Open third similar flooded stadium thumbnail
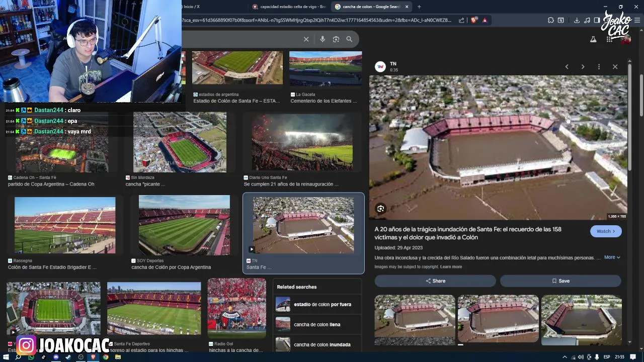Image resolution: width=644 pixels, height=362 pixels. click(582, 320)
